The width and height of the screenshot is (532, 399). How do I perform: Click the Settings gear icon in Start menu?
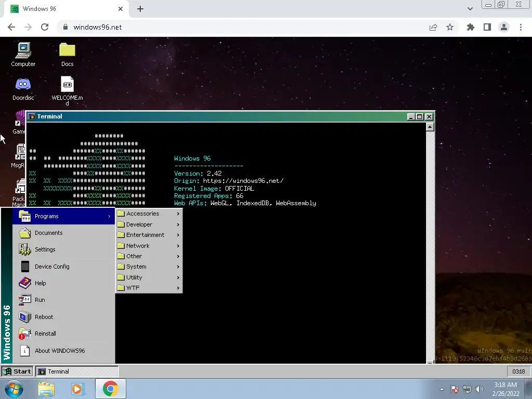pos(25,249)
